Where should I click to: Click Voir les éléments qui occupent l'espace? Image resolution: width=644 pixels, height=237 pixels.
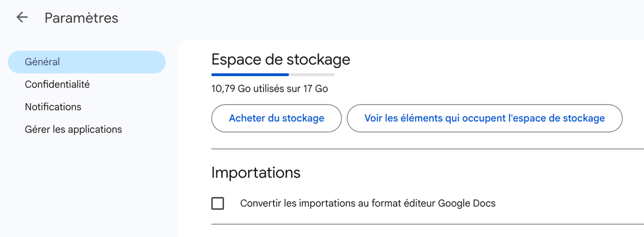click(x=484, y=118)
